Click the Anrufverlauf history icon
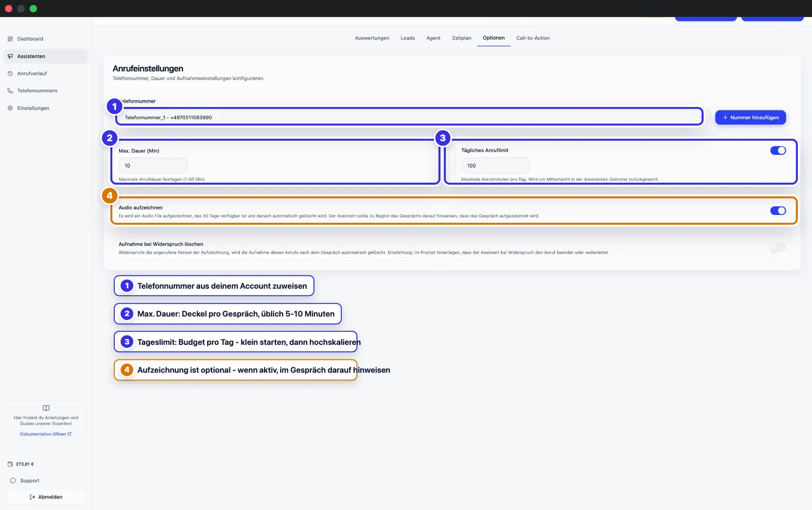The image size is (812, 510). (10, 74)
